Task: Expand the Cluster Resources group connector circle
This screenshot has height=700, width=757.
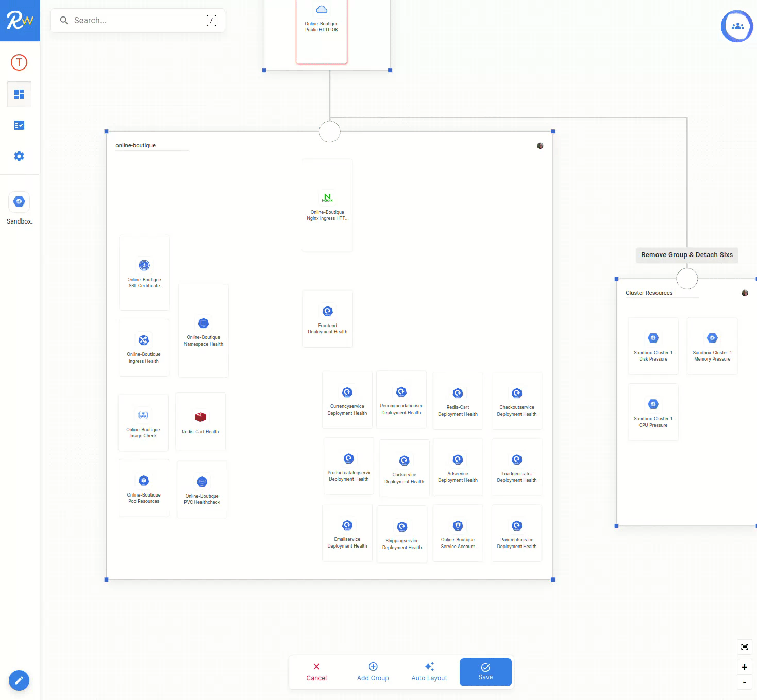Action: (x=687, y=279)
